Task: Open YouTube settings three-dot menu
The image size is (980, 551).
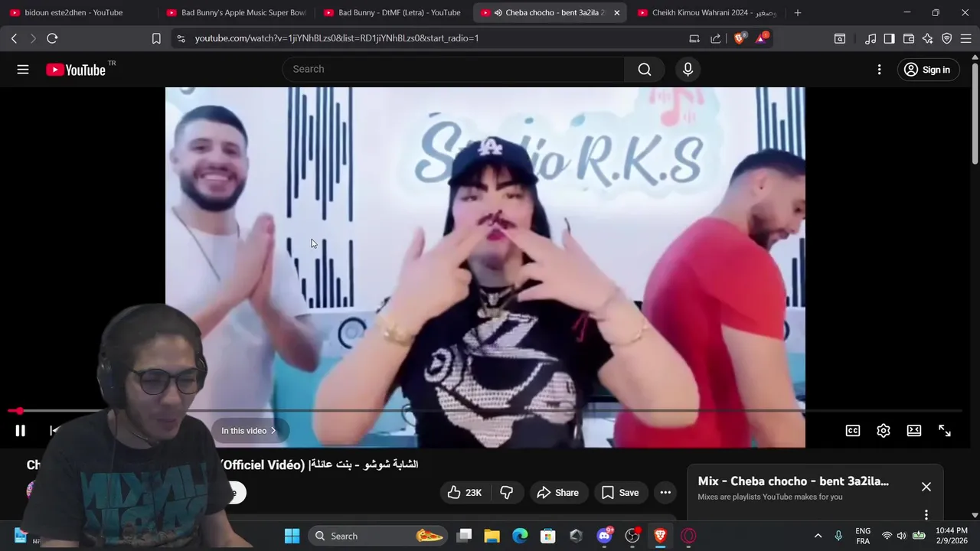Action: tap(879, 70)
